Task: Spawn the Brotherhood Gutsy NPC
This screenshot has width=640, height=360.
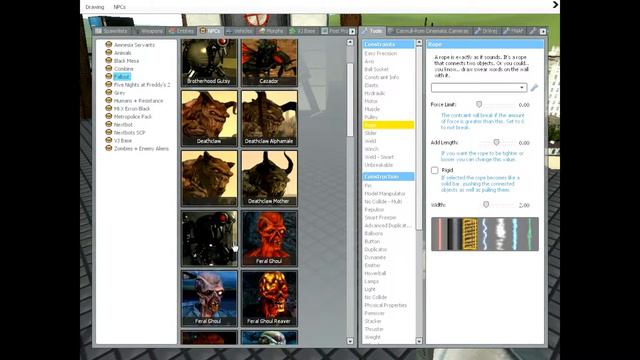Action: (209, 62)
